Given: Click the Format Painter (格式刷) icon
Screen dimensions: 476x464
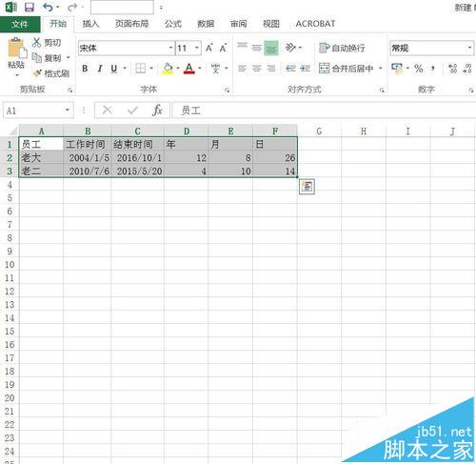Looking at the screenshot, I should tap(37, 73).
